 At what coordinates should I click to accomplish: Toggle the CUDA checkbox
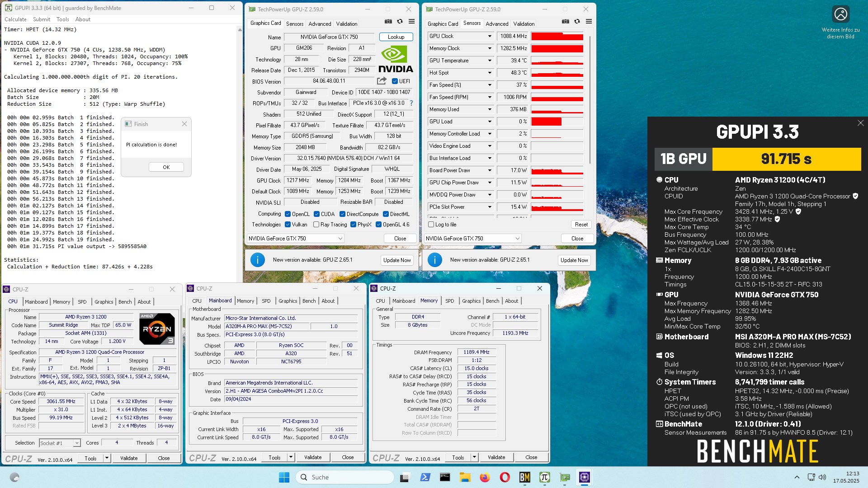coord(316,214)
